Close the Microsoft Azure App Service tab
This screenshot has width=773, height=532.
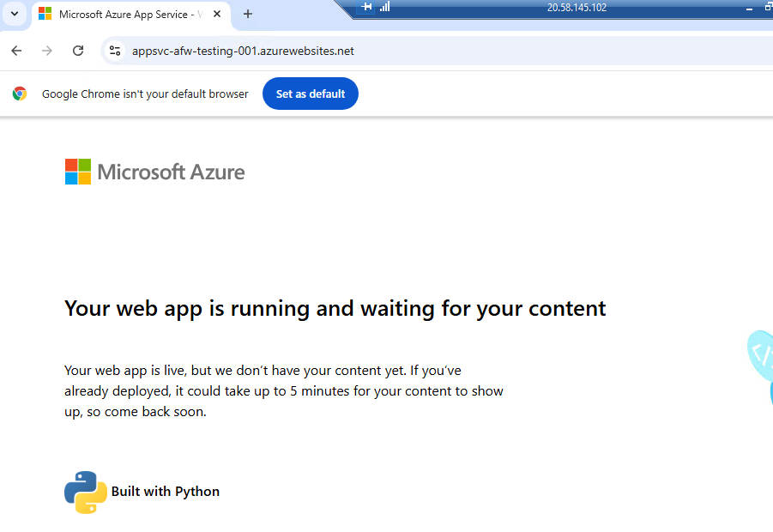[x=217, y=15]
